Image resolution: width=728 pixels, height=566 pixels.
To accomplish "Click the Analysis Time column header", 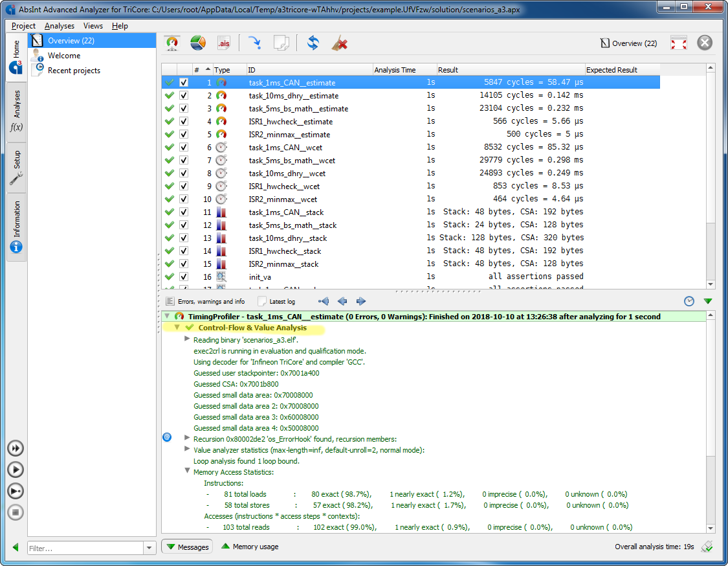I will 404,70.
